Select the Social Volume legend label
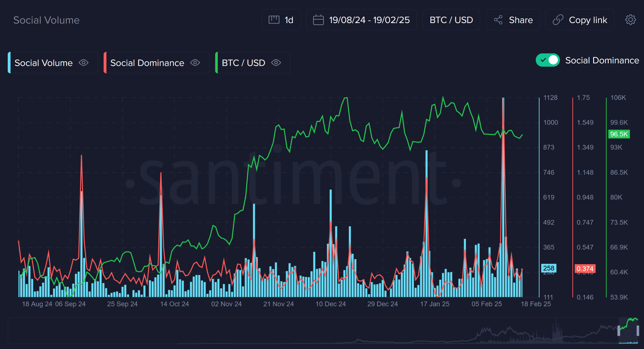Screen dimensions: 644x349 pos(44,63)
